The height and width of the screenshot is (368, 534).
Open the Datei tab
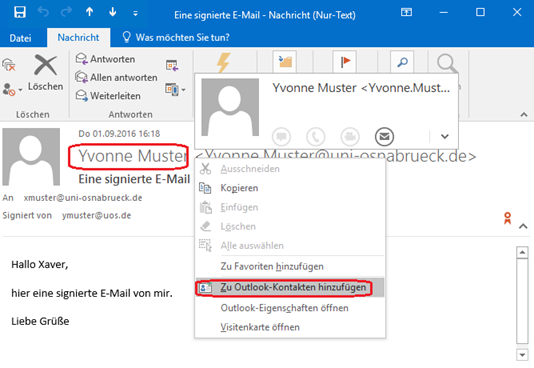pos(20,37)
